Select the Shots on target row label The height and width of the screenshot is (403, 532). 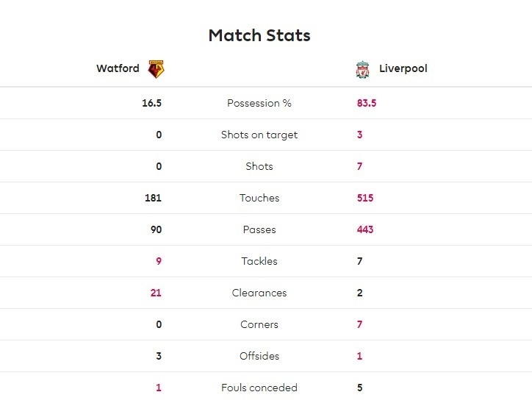pyautogui.click(x=259, y=135)
